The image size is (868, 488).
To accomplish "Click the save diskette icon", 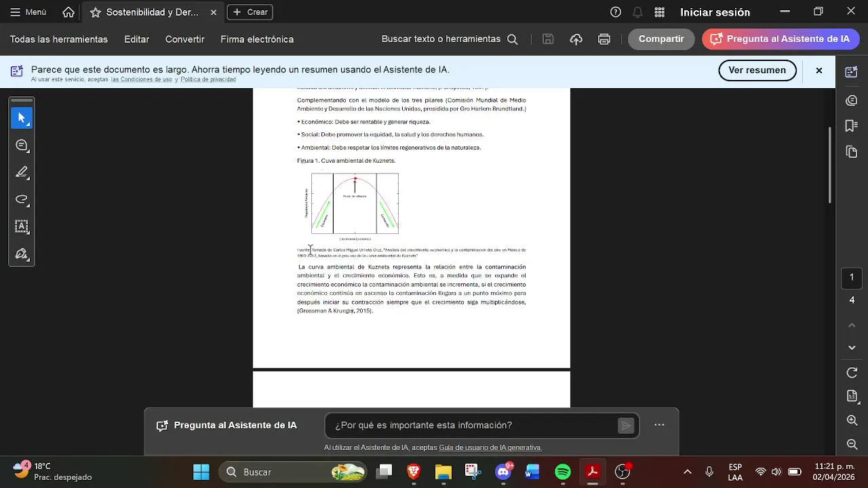I will (x=548, y=39).
